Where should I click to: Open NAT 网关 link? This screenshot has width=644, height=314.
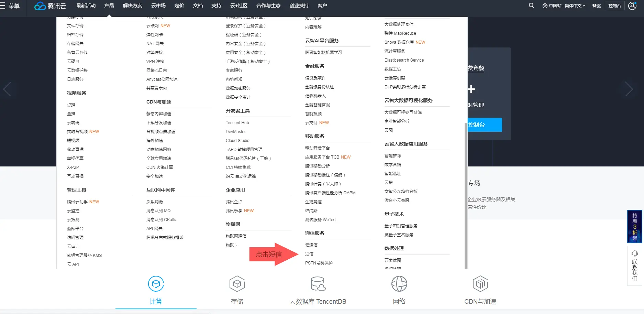tap(155, 44)
